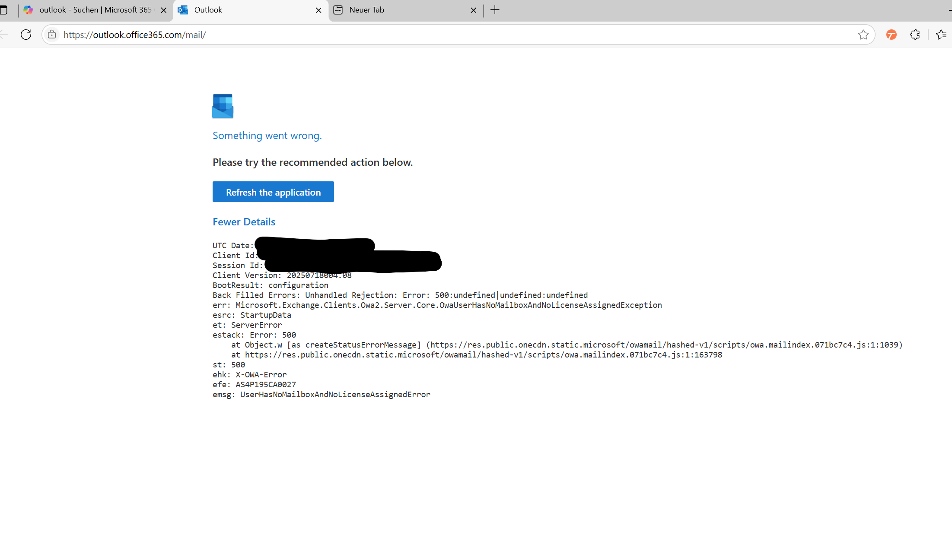Click the Microsoft 365 Copilot favicon in first tab
Image resolution: width=952 pixels, height=560 pixels.
tap(28, 10)
